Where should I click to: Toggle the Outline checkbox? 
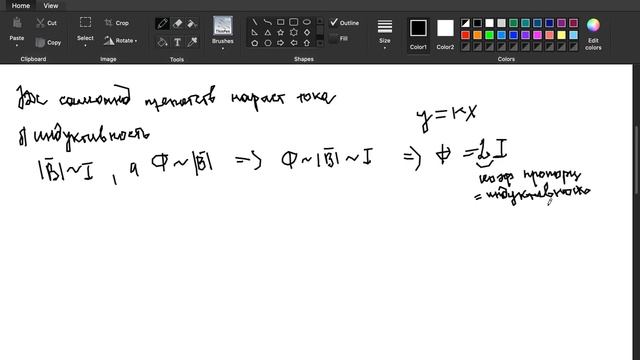[334, 22]
